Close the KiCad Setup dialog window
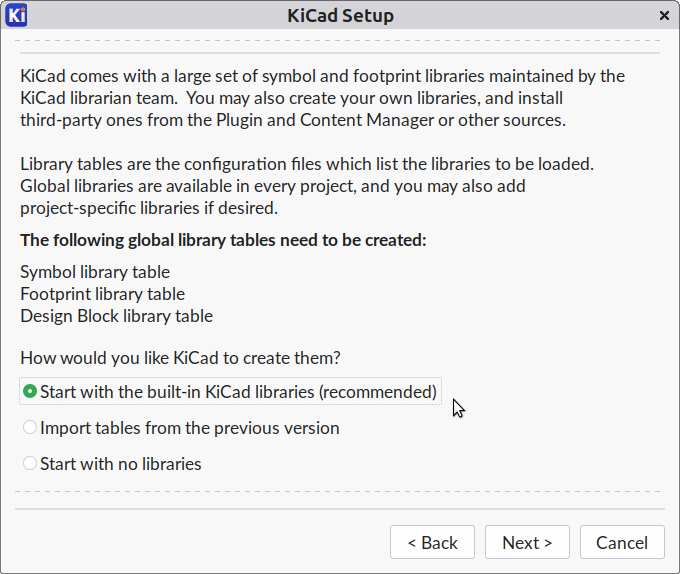Image resolution: width=680 pixels, height=574 pixels. [664, 16]
